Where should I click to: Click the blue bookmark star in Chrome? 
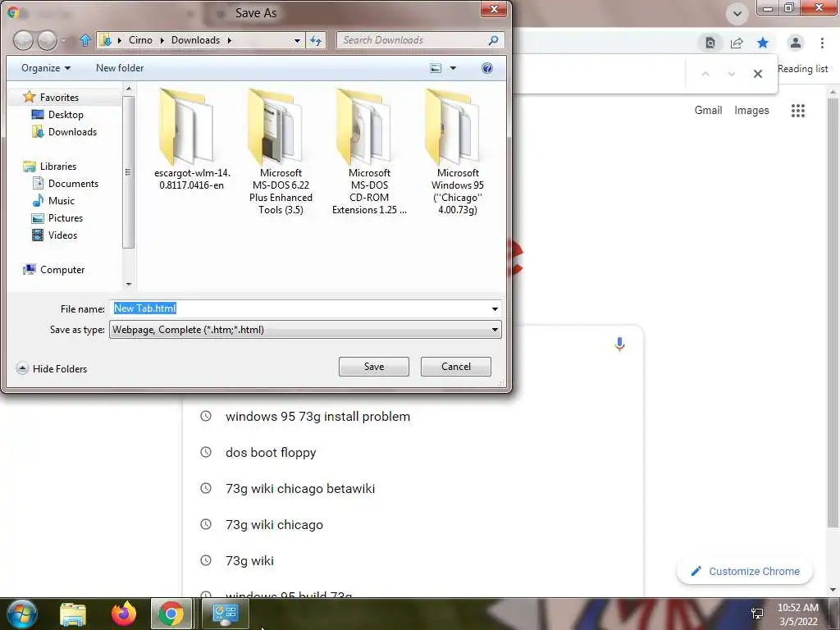click(763, 43)
